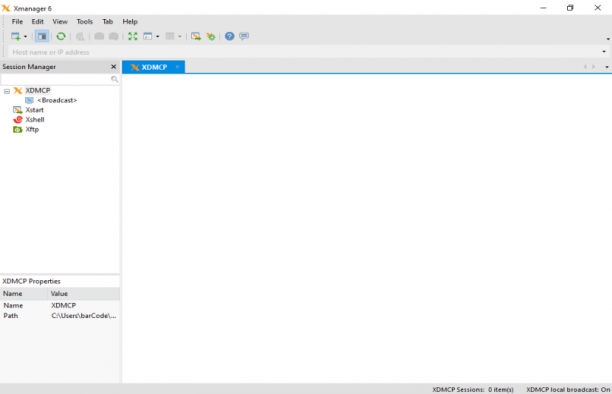Viewport: 612px width, 394px height.
Task: Launch Xstart from the toolbar icon
Action: tap(196, 36)
